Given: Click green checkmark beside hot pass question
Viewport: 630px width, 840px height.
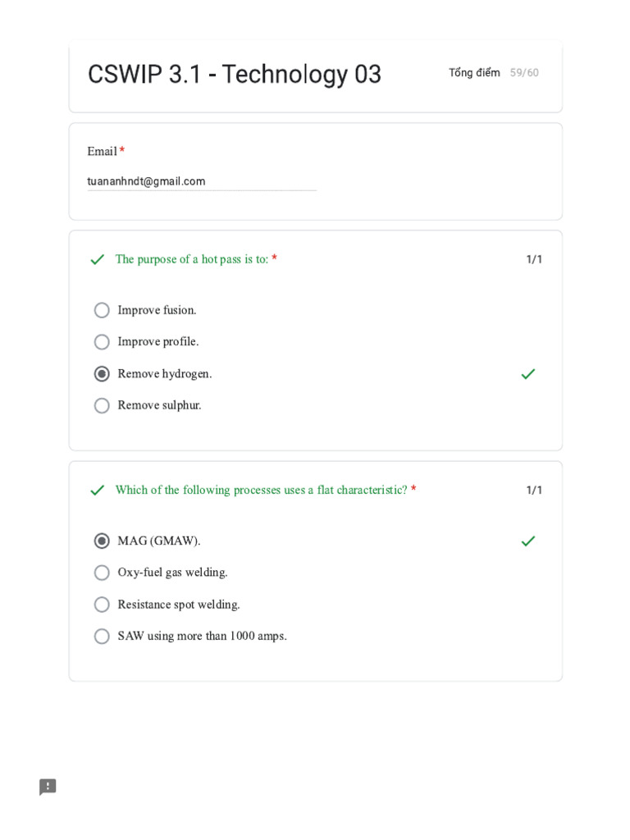Looking at the screenshot, I should tap(97, 260).
